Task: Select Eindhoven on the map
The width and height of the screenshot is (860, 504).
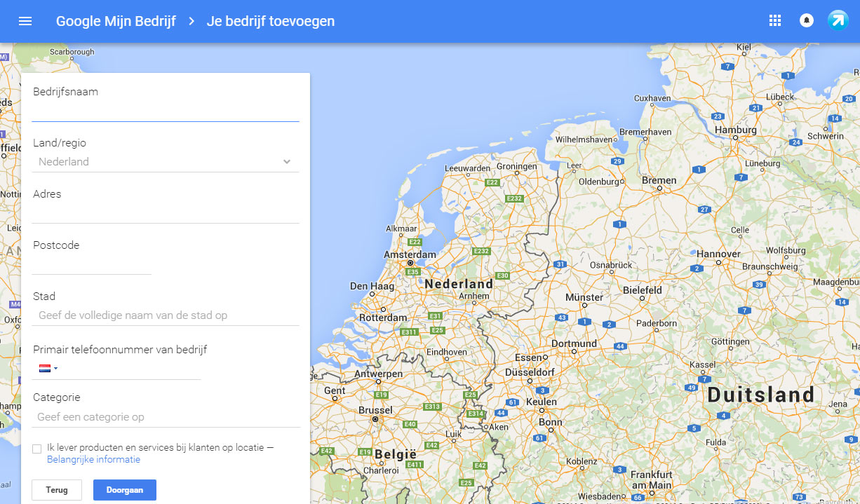Action: 446,352
